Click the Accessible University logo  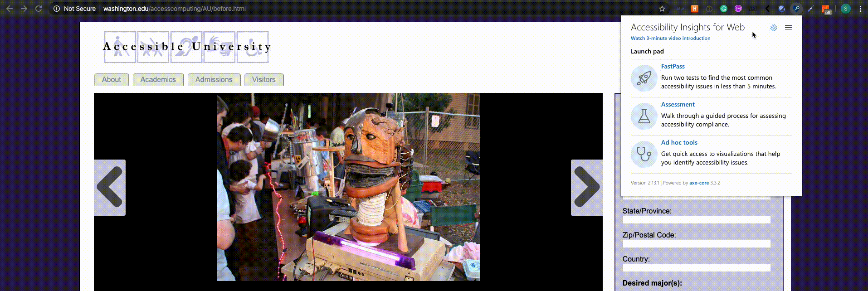pos(187,47)
